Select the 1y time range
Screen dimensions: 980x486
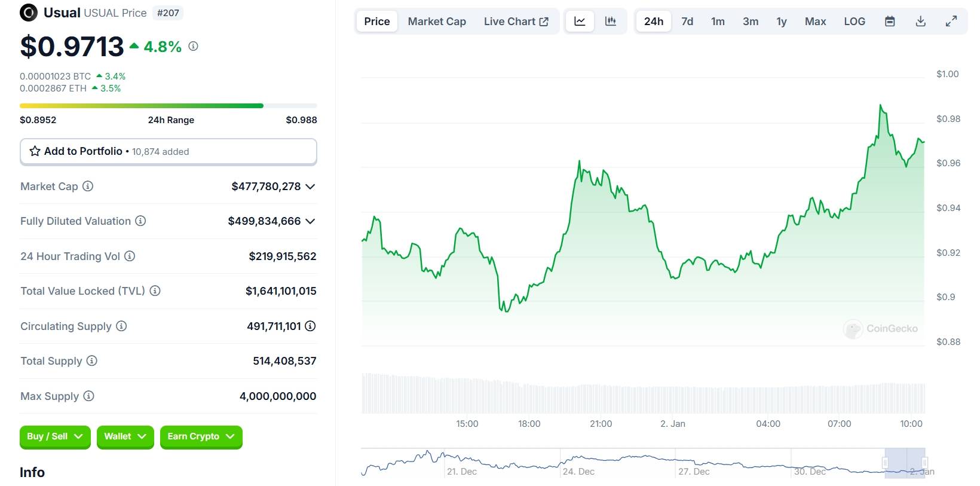pyautogui.click(x=782, y=22)
